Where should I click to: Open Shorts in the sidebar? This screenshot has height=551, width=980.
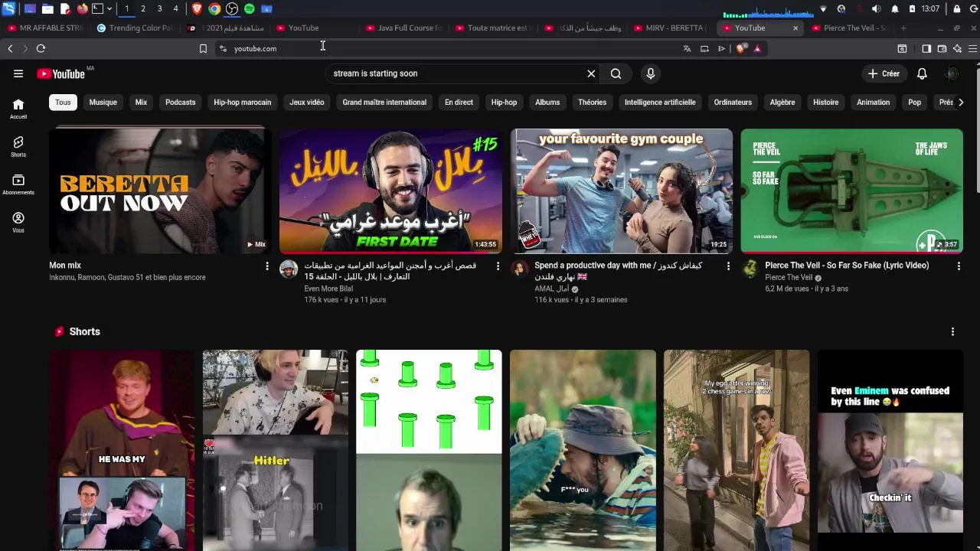tap(18, 147)
